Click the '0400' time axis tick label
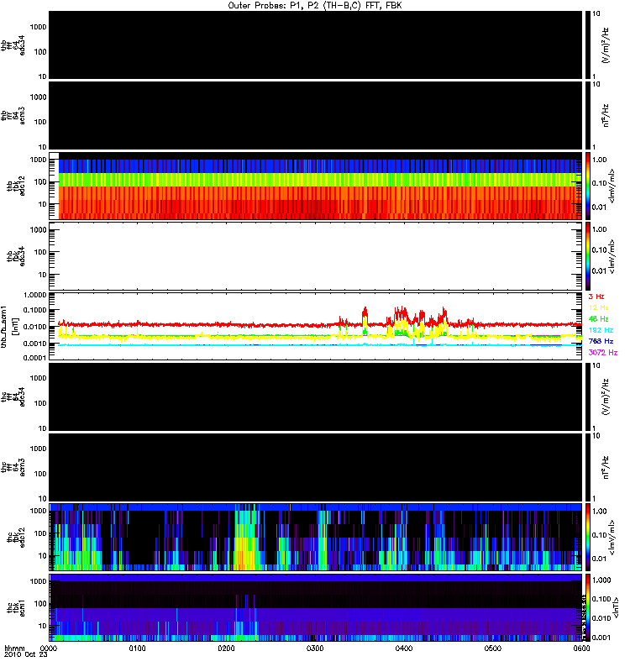 (404, 648)
